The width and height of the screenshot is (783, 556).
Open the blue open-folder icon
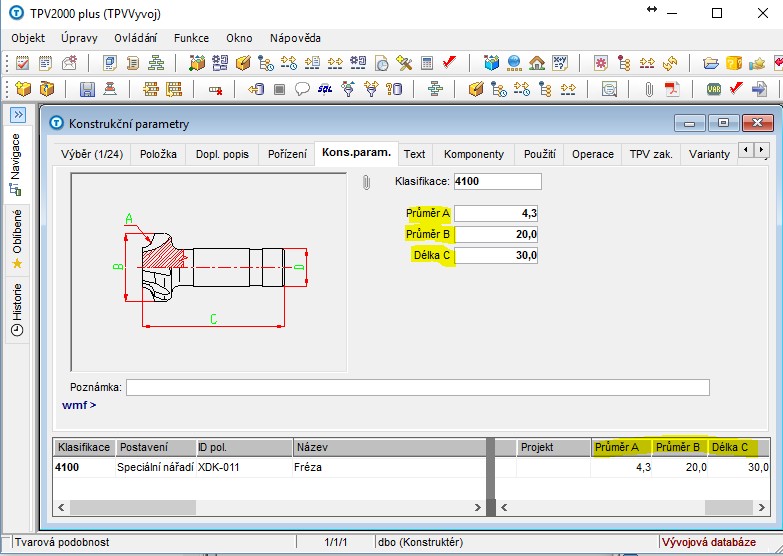[711, 63]
